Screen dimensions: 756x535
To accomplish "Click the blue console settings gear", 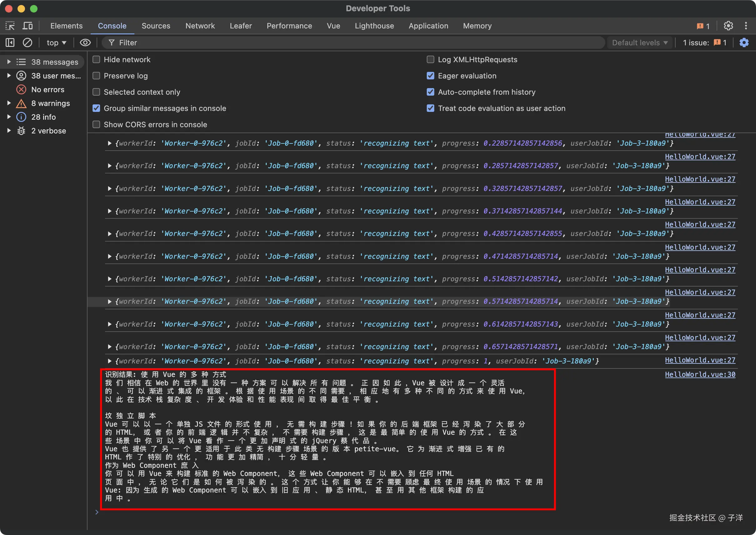I will 744,42.
